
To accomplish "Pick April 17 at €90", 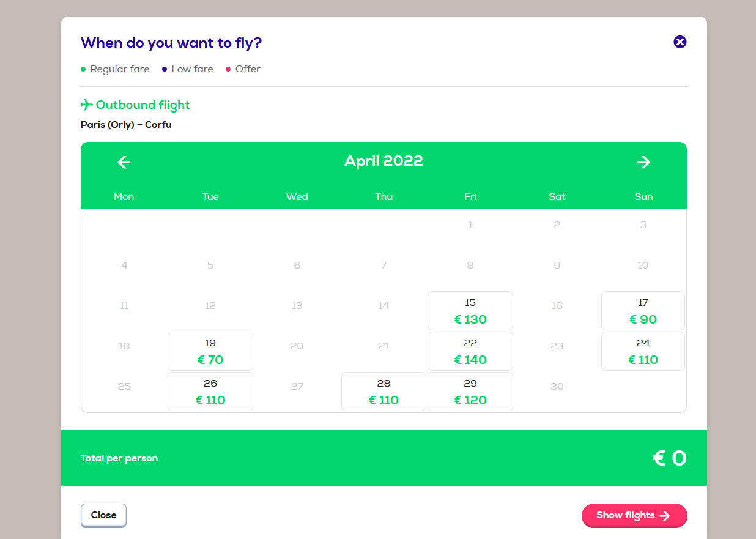I will (643, 311).
